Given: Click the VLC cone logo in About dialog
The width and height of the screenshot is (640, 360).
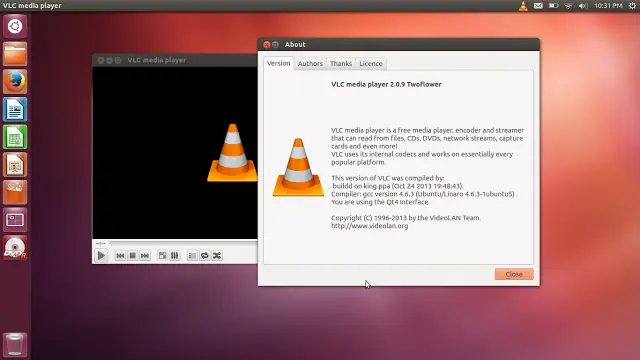Looking at the screenshot, I should coord(298,167).
